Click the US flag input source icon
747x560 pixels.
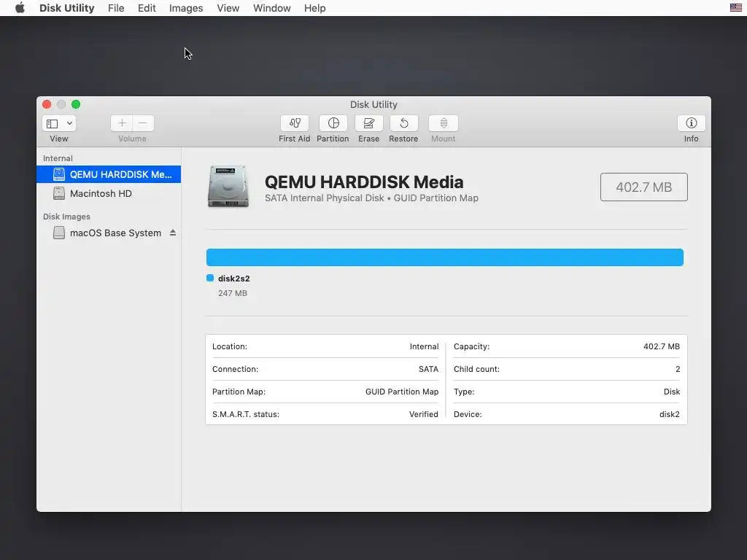click(x=735, y=7)
